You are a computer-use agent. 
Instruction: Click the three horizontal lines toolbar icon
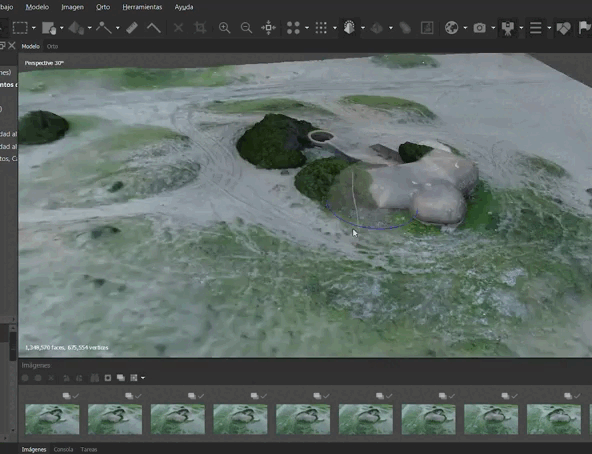(x=535, y=28)
